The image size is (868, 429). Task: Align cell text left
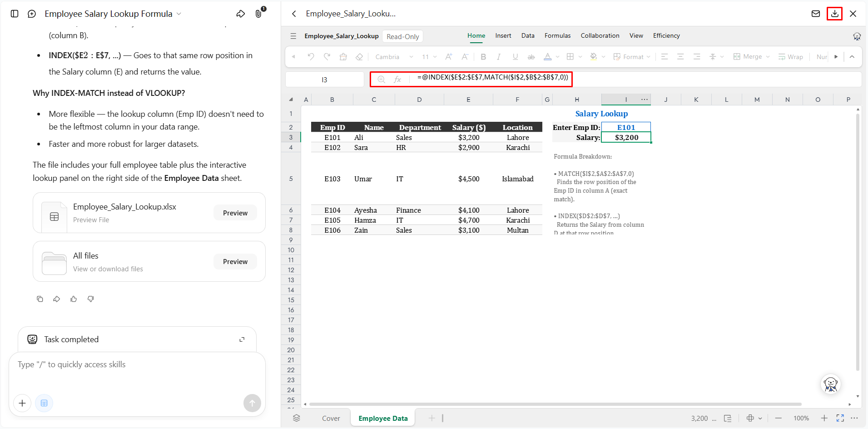pyautogui.click(x=665, y=57)
